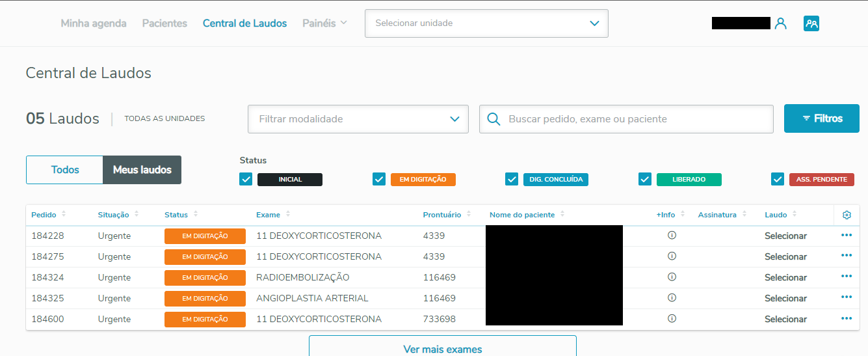Sort by Laudo column arrows
Image resolution: width=868 pixels, height=356 pixels.
(x=795, y=214)
